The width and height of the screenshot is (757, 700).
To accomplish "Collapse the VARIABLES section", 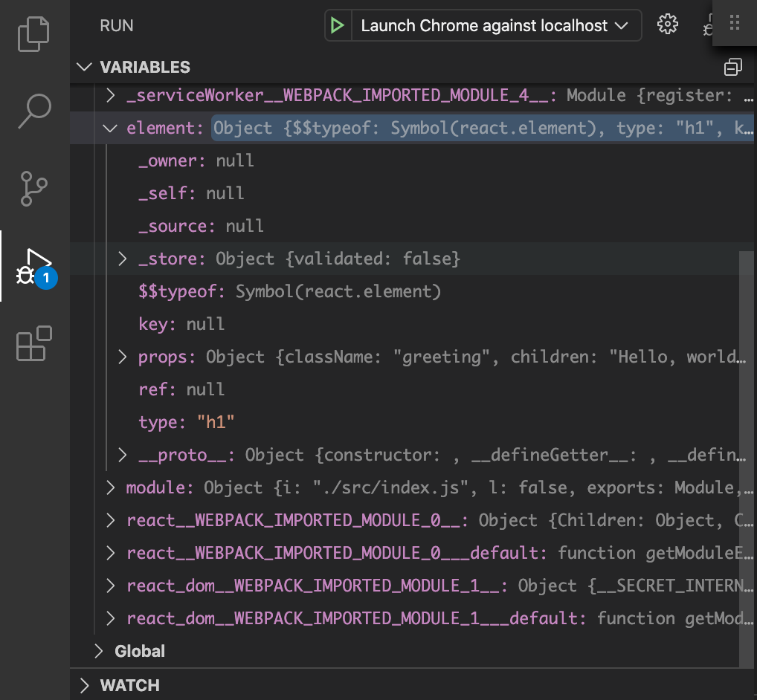I will [x=84, y=67].
